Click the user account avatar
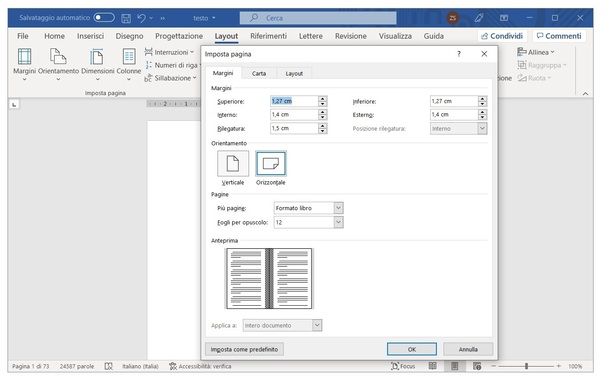This screenshot has width=610, height=383. click(452, 18)
